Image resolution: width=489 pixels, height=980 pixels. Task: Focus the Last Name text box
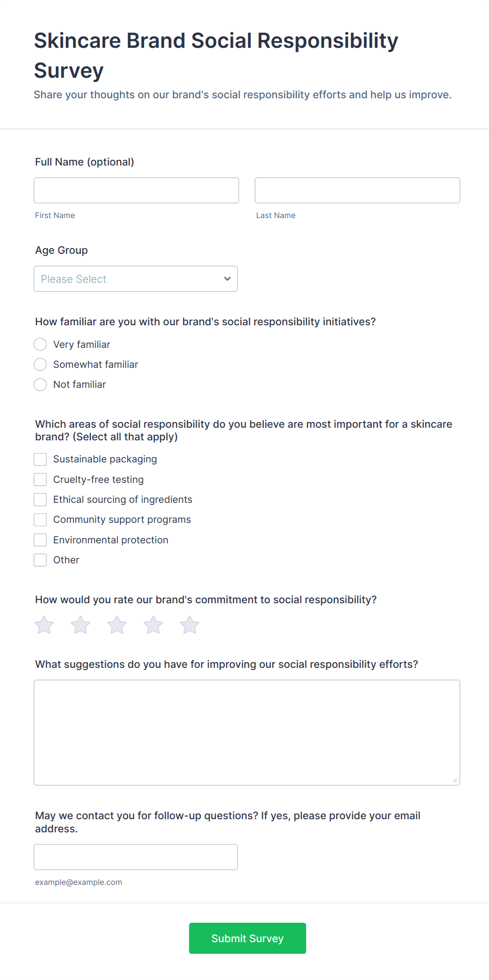click(357, 190)
